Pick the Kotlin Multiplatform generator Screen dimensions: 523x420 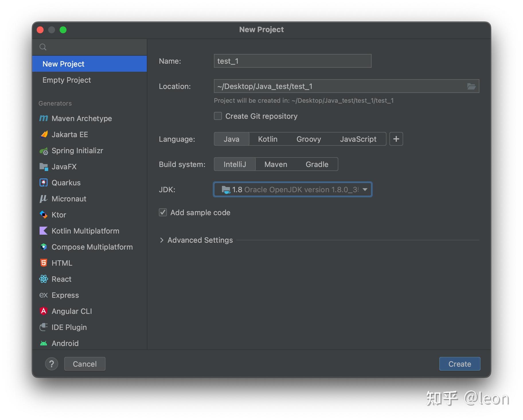(85, 231)
